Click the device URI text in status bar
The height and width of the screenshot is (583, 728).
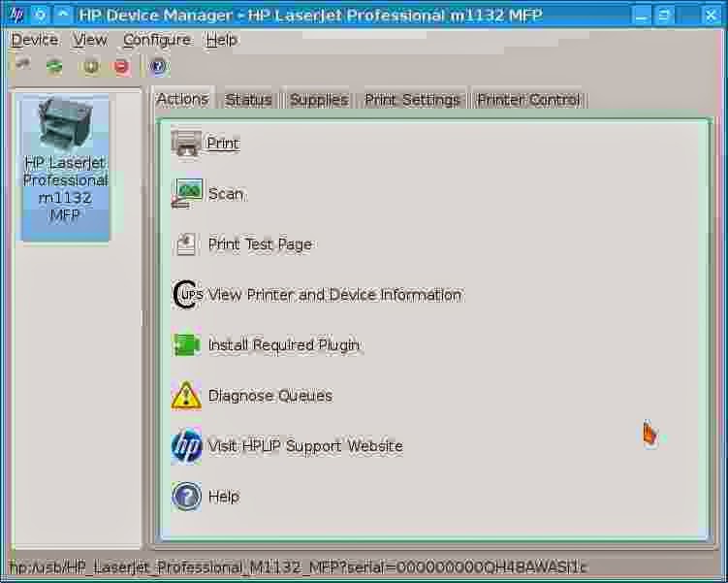tap(298, 567)
